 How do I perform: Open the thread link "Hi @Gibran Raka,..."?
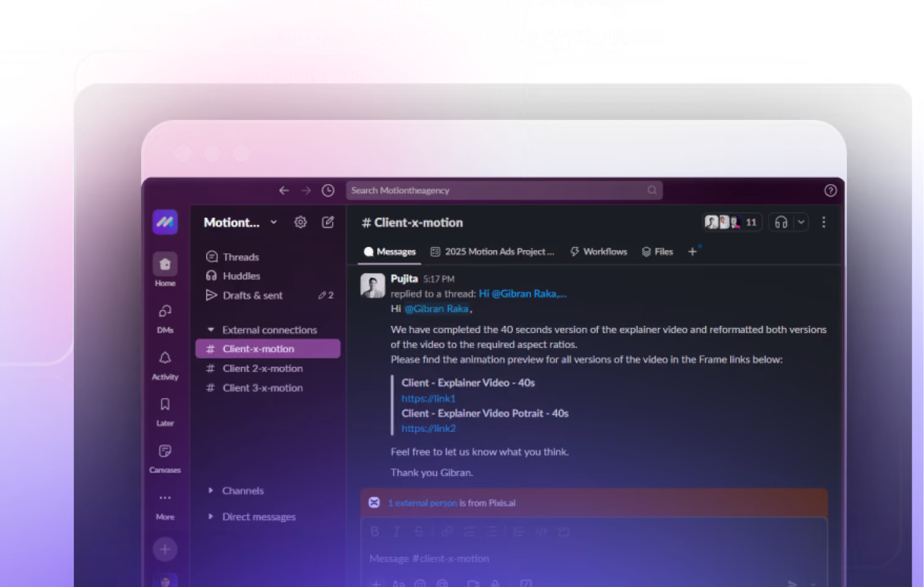[x=523, y=294]
